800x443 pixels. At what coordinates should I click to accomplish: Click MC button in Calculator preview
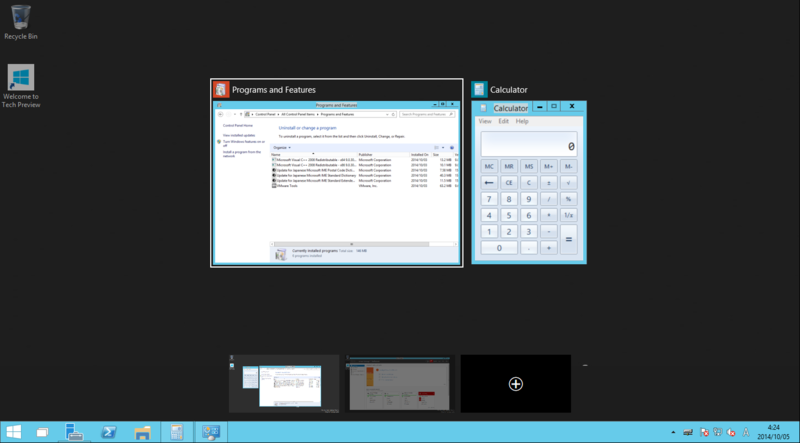pos(489,166)
